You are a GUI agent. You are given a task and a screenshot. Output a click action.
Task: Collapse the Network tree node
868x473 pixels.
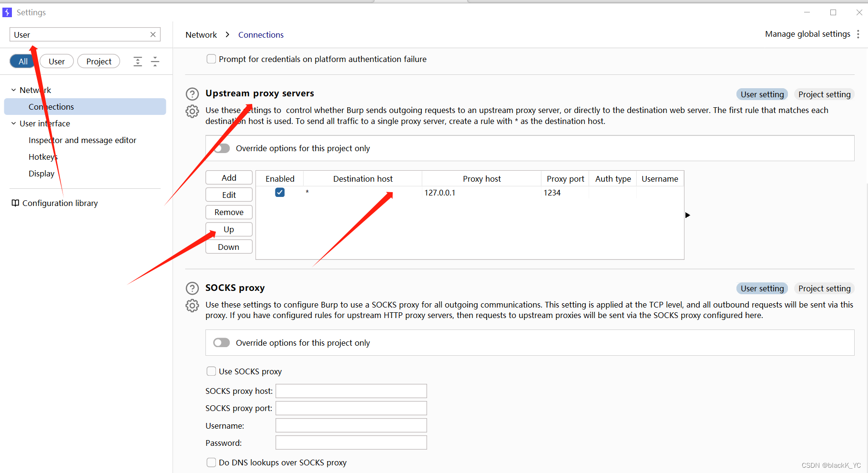tap(13, 90)
